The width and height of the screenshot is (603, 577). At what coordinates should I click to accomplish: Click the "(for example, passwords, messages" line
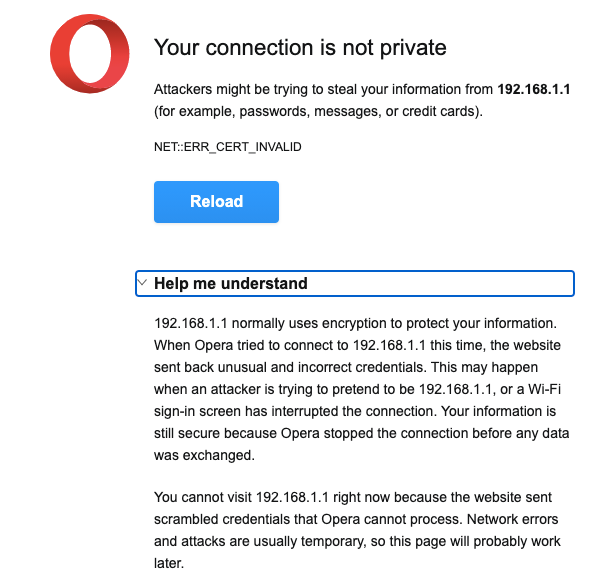click(x=318, y=111)
